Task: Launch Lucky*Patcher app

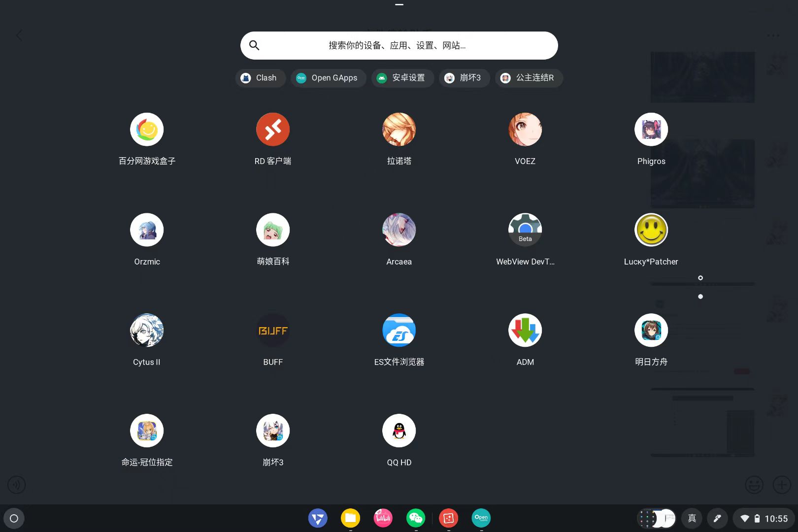Action: [651, 230]
